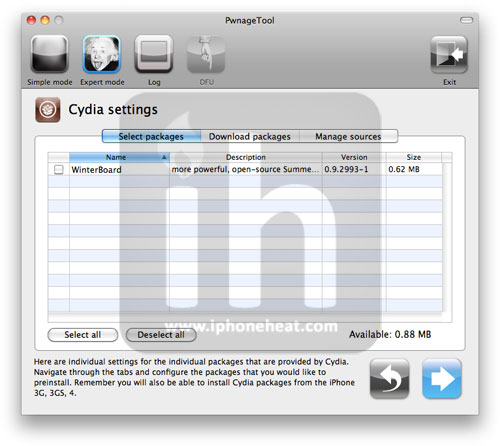Click the toolbar toggle pill in title bar
Screen dimensions: 500x446
[466, 20]
